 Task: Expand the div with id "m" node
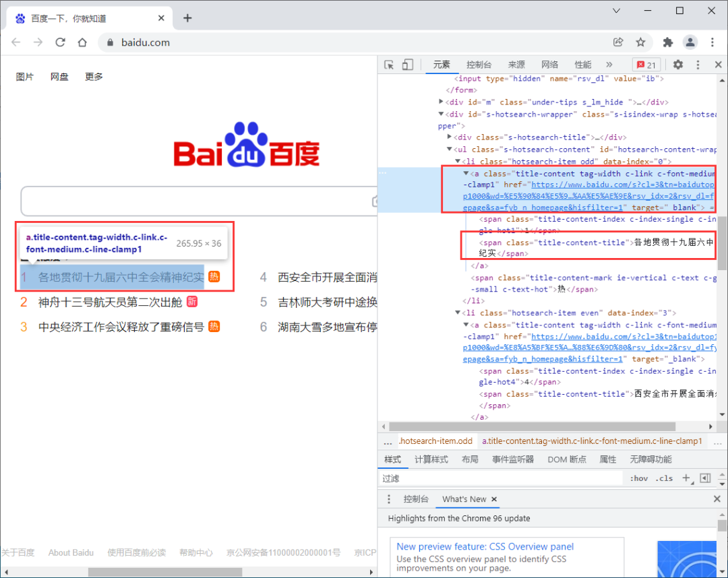point(441,101)
